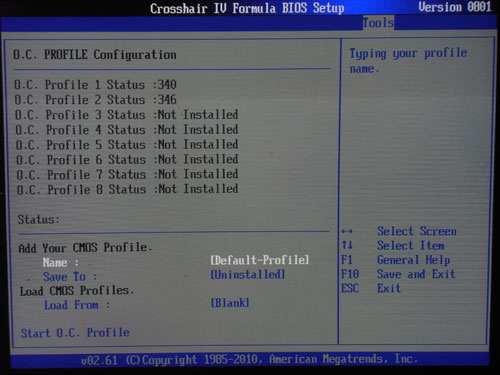Open the Blank load profile value
500x375 pixels.
230,303
